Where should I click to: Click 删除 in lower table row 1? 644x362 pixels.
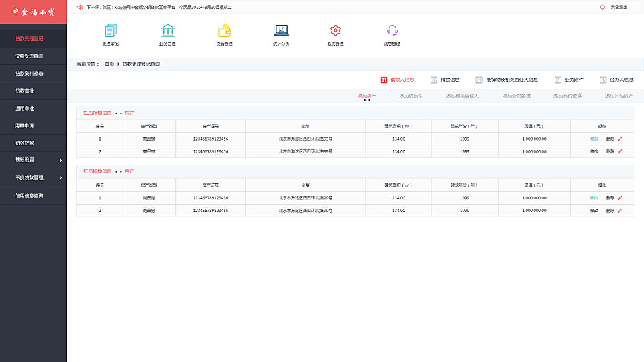click(x=610, y=198)
